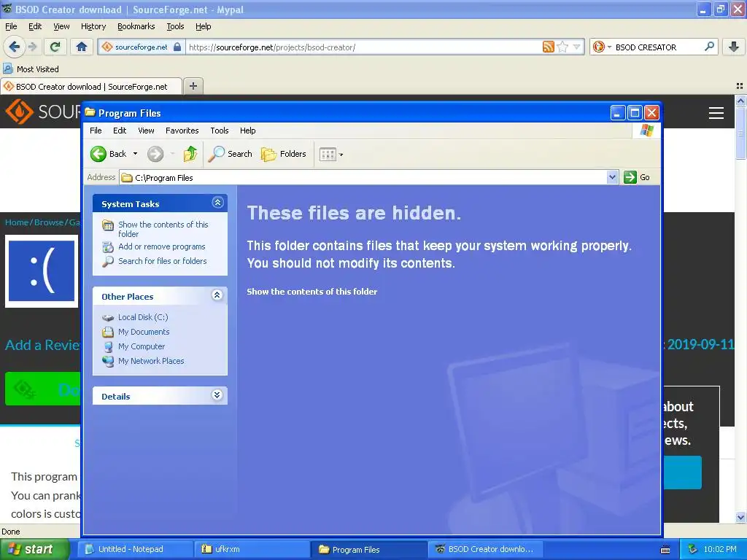Click the browser Forward arrow button
The width and height of the screenshot is (747, 560).
click(x=33, y=47)
